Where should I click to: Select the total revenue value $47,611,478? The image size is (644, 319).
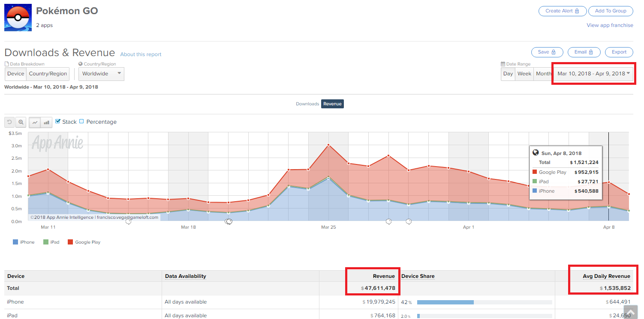(378, 288)
